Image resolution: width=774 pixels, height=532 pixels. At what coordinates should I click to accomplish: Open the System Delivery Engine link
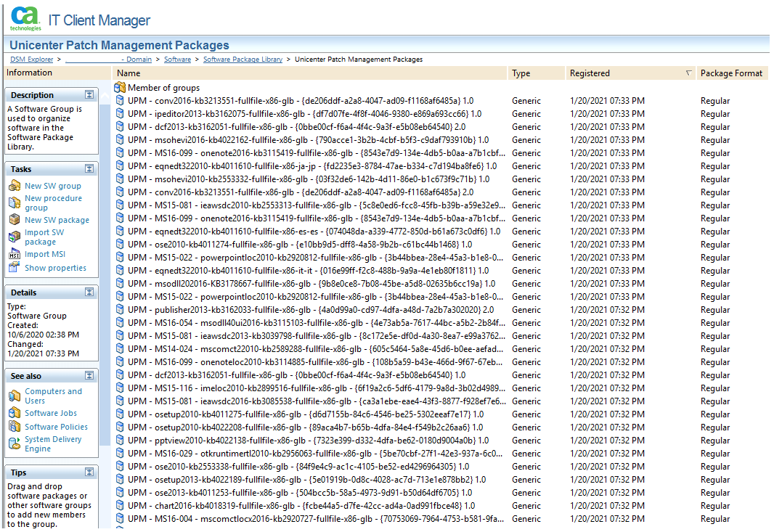point(53,443)
